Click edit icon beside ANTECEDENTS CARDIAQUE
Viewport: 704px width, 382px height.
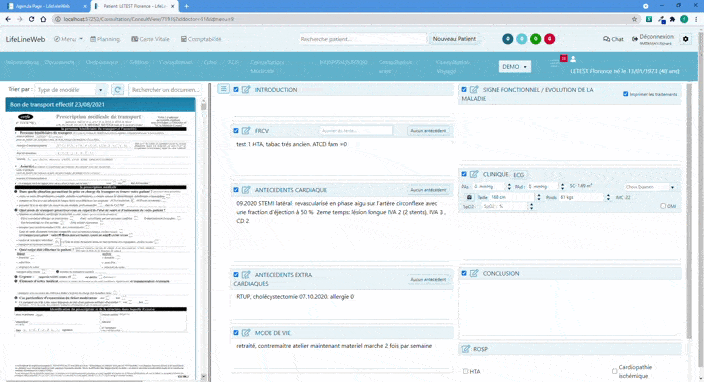pos(246,190)
